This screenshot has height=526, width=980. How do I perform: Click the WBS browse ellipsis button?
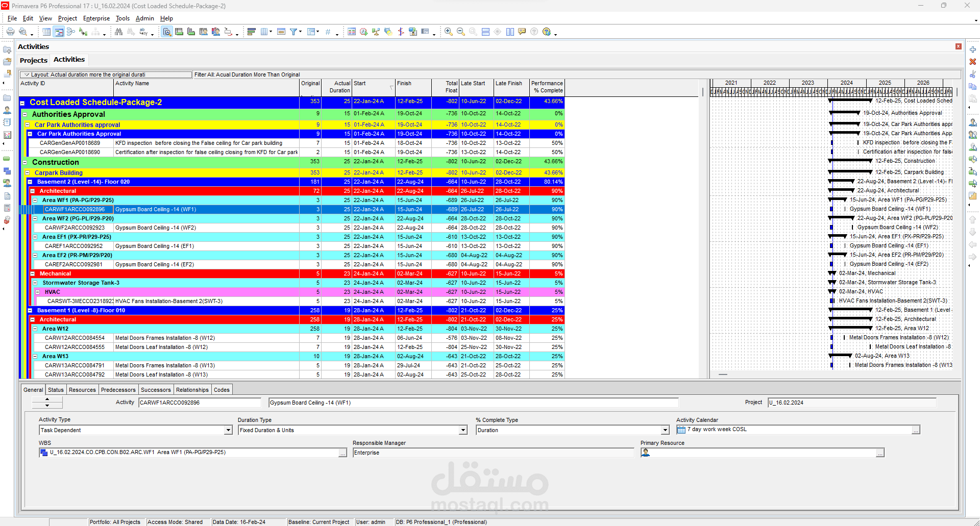point(342,453)
